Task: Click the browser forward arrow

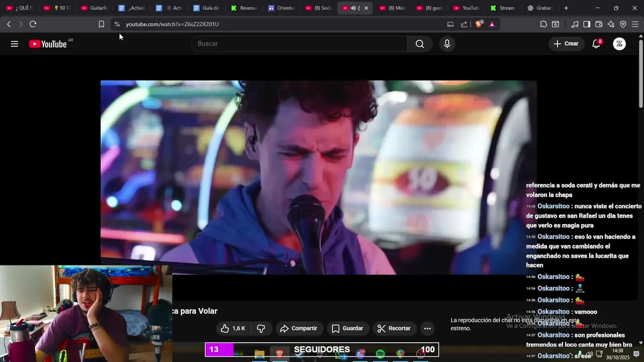Action: coord(21,24)
